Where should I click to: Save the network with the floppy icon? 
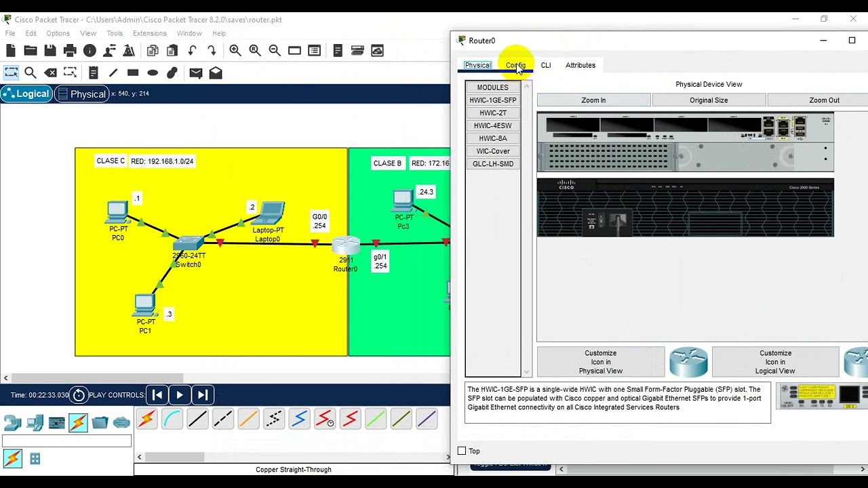coord(50,51)
